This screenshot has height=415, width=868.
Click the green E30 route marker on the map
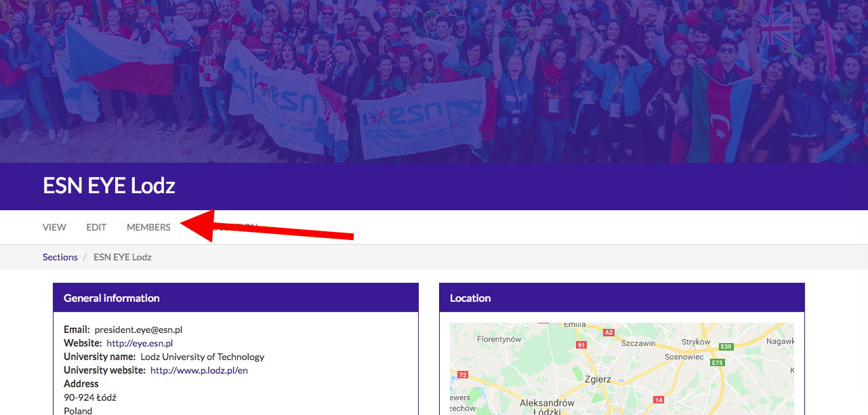point(726,347)
